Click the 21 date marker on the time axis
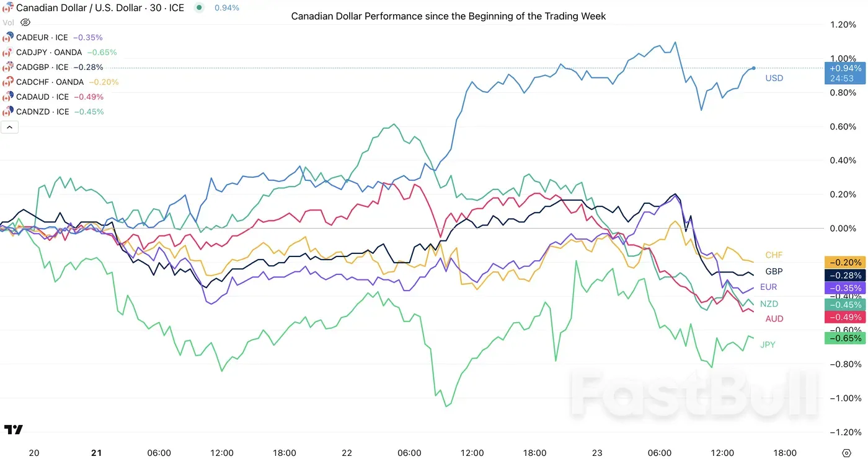This screenshot has width=868, height=459. (96, 453)
